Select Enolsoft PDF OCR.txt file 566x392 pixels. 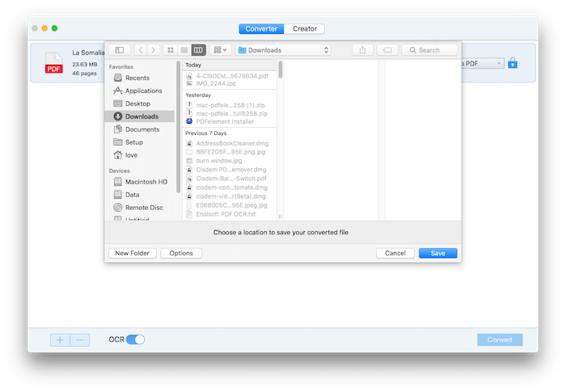(230, 214)
